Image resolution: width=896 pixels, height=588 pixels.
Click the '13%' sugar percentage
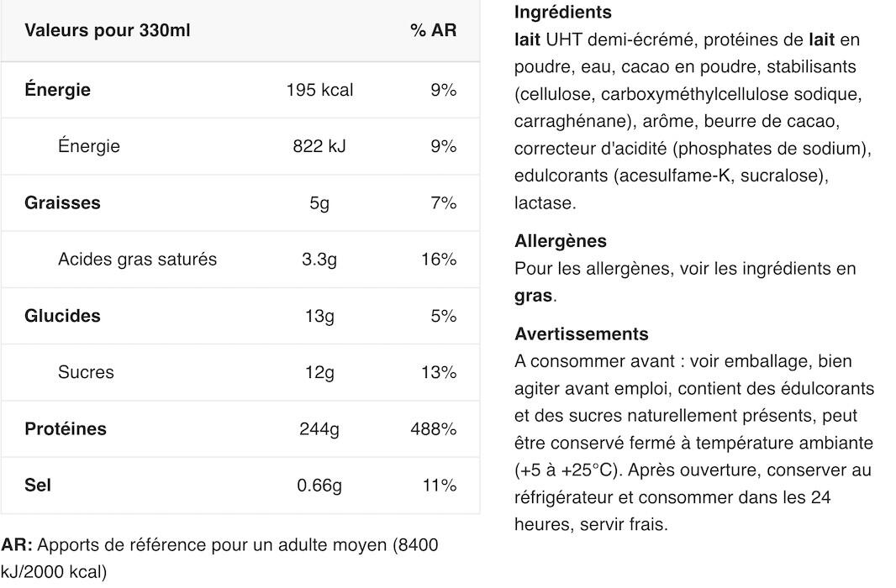pyautogui.click(x=439, y=372)
